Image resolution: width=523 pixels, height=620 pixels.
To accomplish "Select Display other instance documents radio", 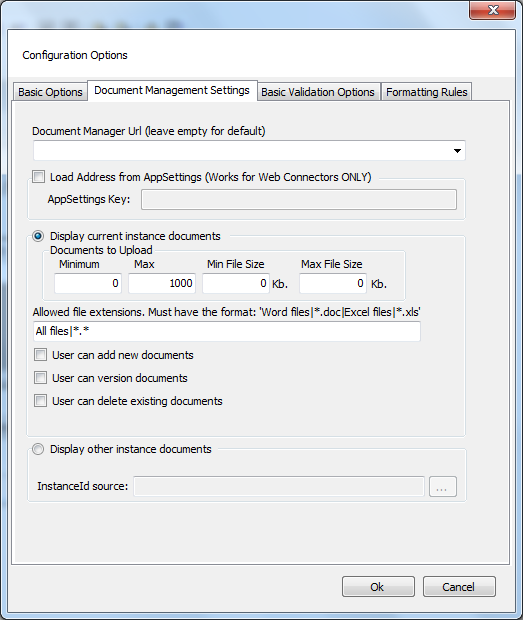I will pyautogui.click(x=38, y=449).
